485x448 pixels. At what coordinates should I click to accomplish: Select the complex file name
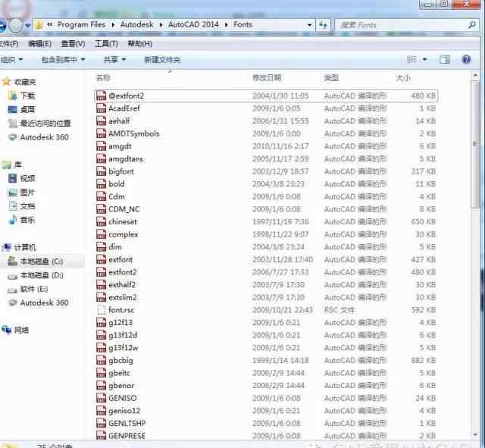point(124,234)
